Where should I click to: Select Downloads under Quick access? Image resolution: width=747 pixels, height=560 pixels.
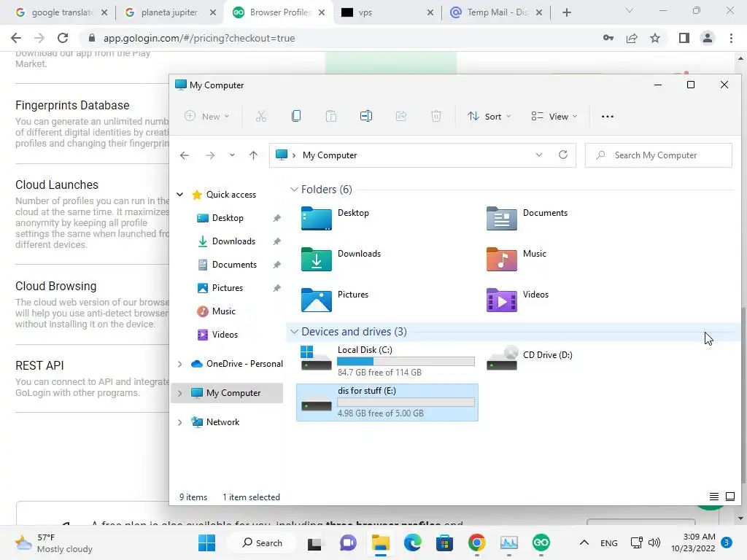tap(233, 241)
